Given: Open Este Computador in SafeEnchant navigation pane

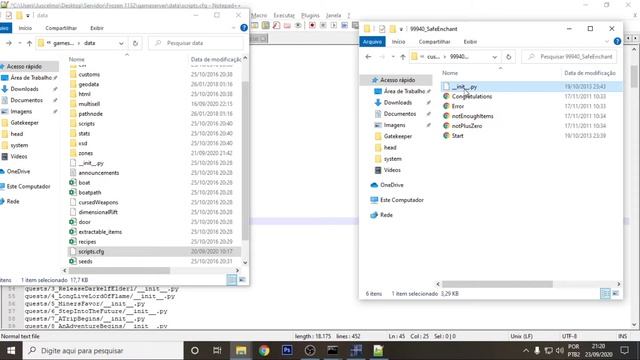Looking at the screenshot, I should click(402, 200).
